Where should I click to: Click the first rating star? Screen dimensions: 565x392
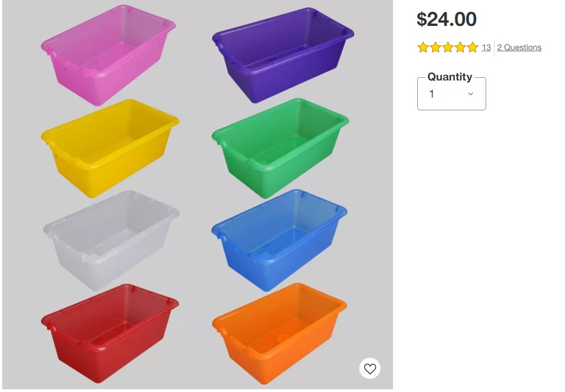(423, 47)
